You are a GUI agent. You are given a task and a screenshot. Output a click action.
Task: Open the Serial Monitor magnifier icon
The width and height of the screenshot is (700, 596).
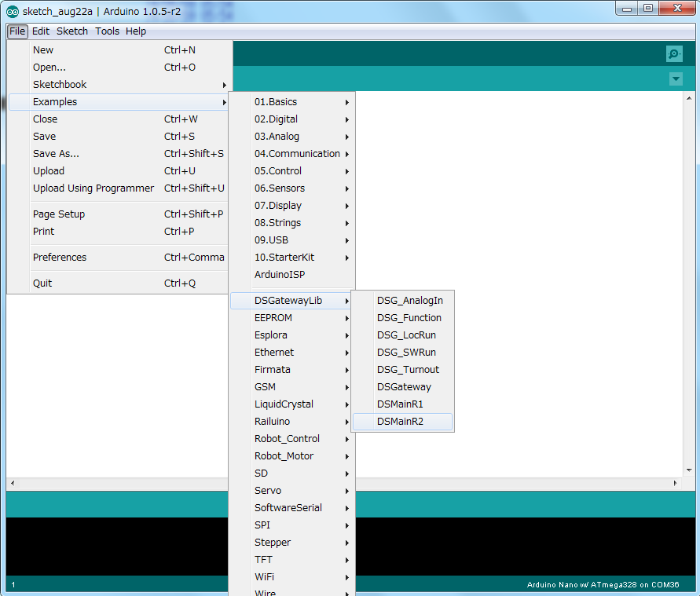coord(674,54)
